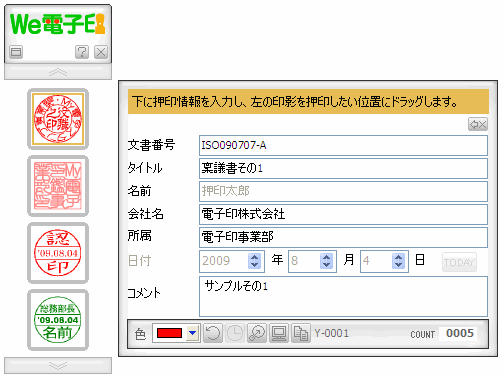
Task: Edit the 会社名 field 電子印株式会社
Action: tap(343, 214)
